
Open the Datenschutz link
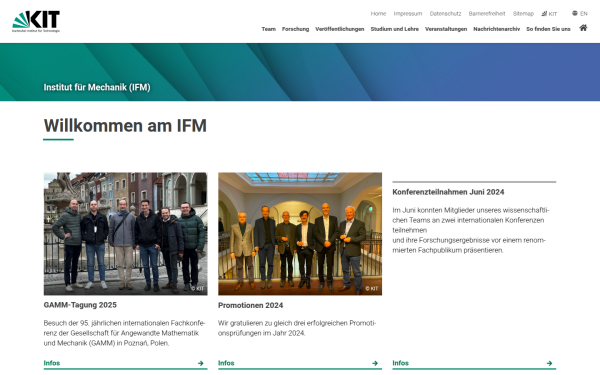coord(445,14)
